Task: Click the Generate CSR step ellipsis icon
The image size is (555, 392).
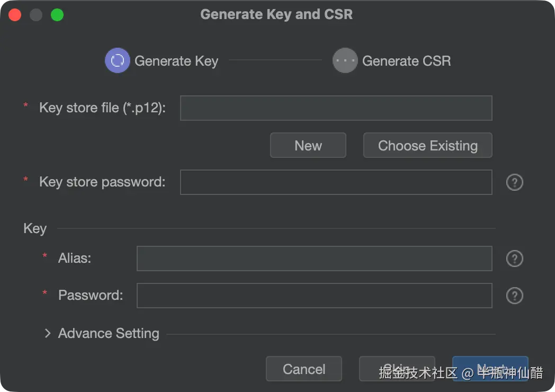Action: [x=345, y=61]
